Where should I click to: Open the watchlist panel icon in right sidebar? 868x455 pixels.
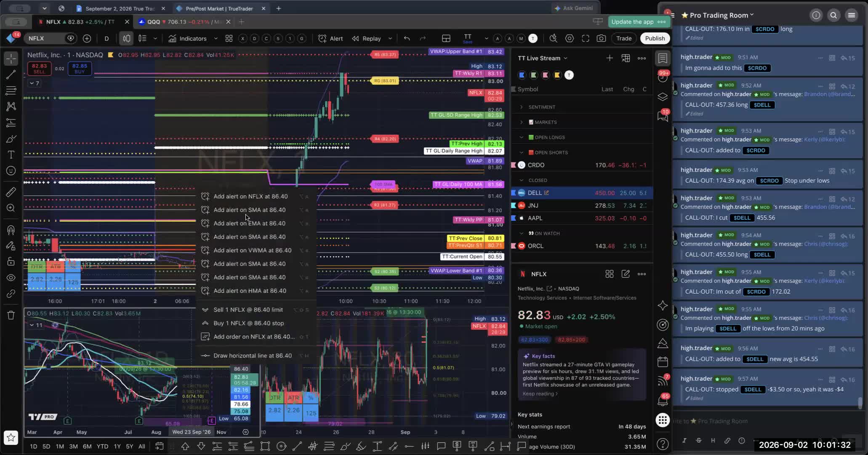pos(663,58)
